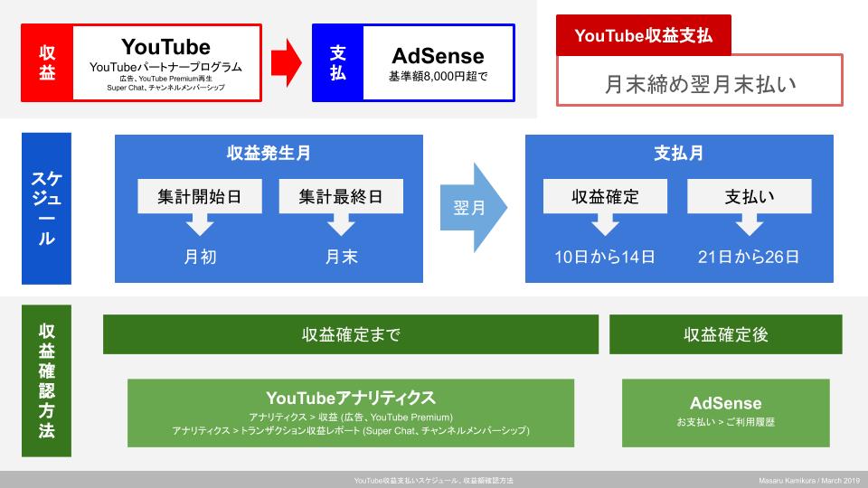Click the blue 支払 label block
868x488 pixels.
point(337,62)
